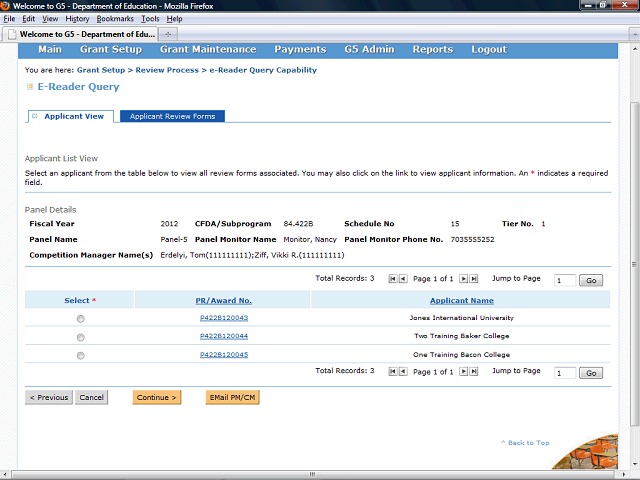Click the EMail PM/CM button

click(x=232, y=398)
